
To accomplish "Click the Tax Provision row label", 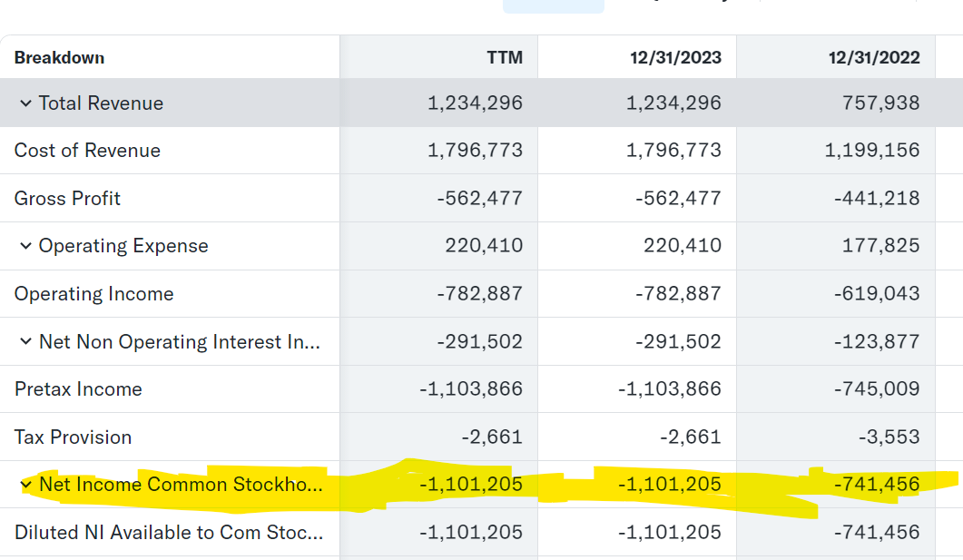I will (73, 437).
